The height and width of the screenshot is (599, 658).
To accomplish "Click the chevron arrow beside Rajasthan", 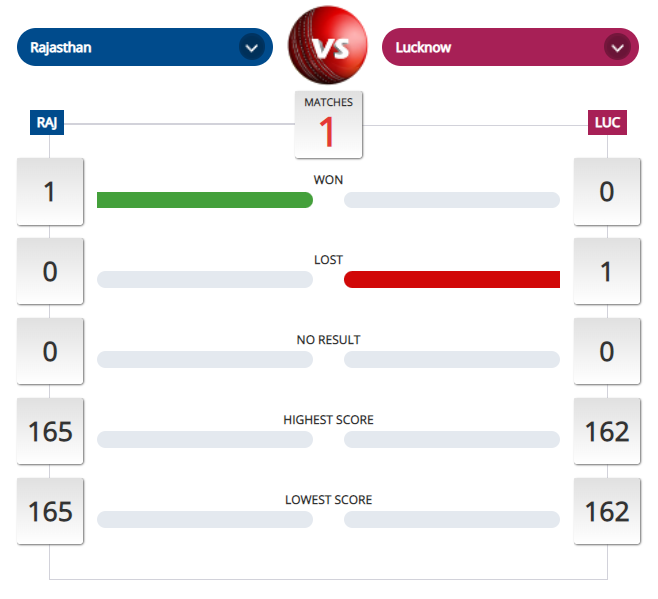I will point(251,47).
